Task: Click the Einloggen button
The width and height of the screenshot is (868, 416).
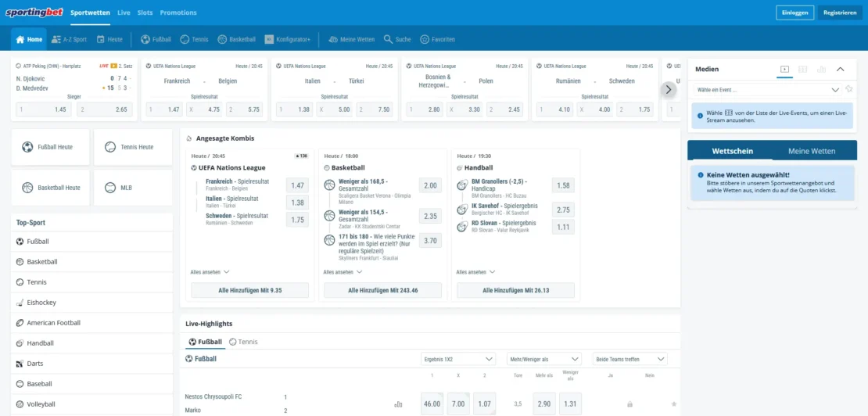Action: pos(795,13)
